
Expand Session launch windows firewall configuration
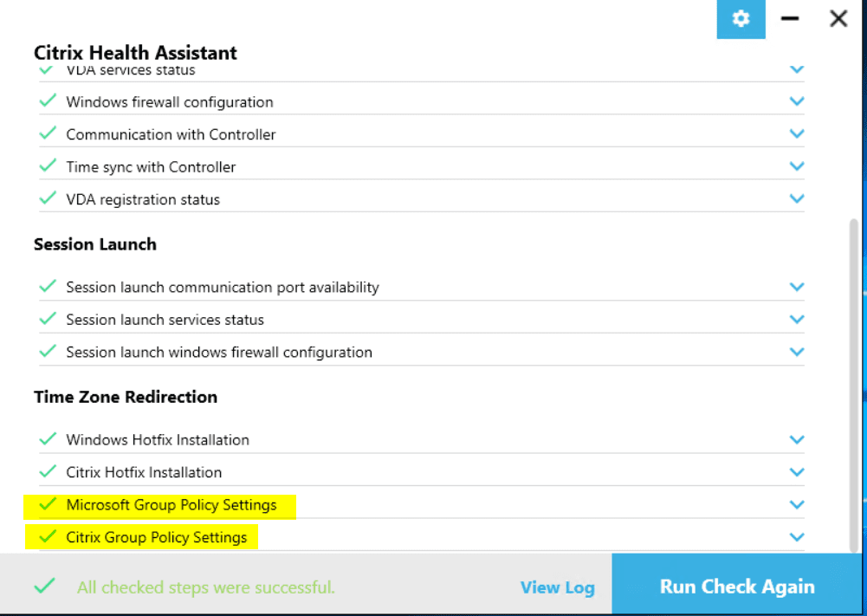click(797, 353)
